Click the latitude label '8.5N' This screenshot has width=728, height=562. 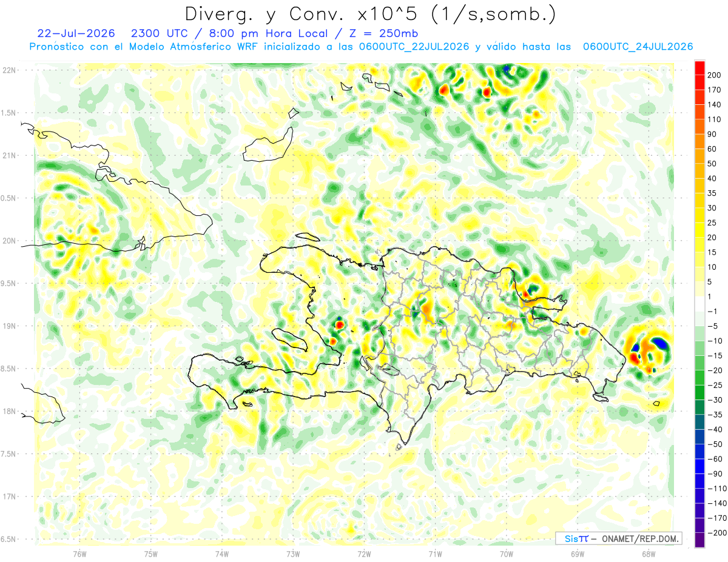pos(9,369)
